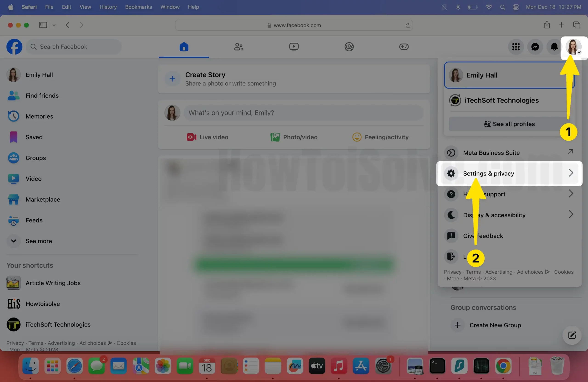Open Settings & privacy submenu
588x382 pixels.
tap(509, 173)
